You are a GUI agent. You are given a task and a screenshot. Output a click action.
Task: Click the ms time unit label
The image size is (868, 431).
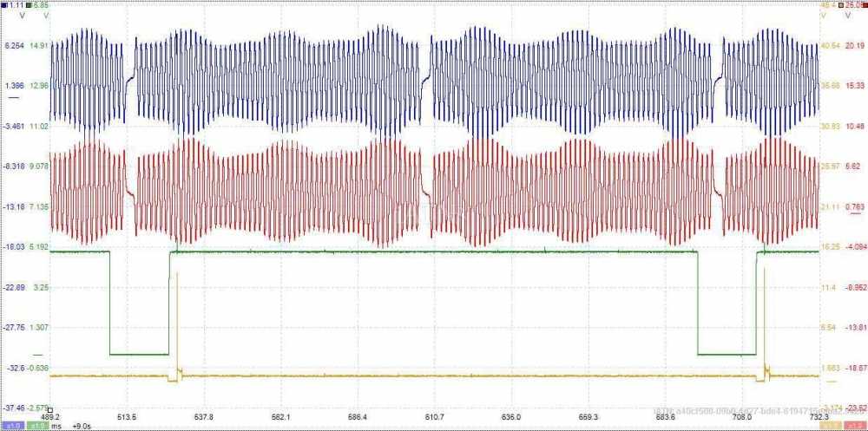[57, 425]
